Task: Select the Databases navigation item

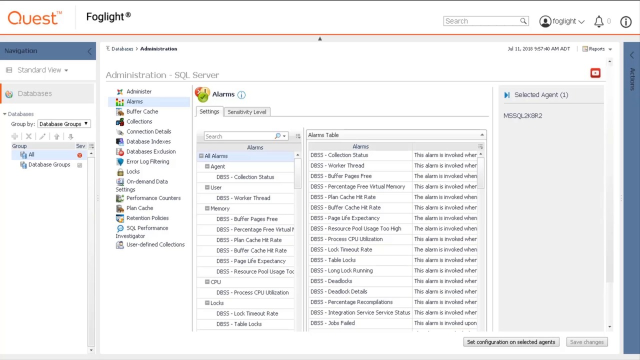Action: [x=47, y=93]
